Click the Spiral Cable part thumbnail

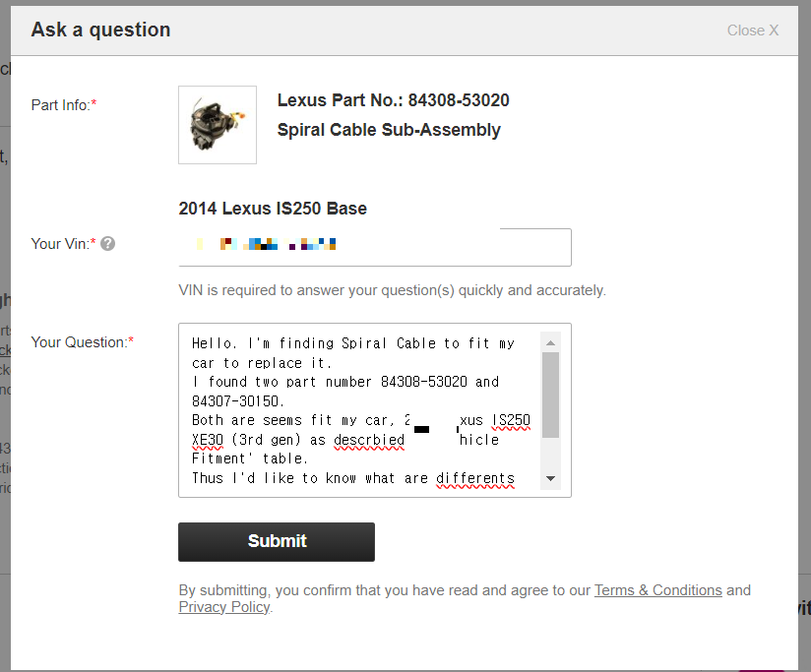[218, 125]
